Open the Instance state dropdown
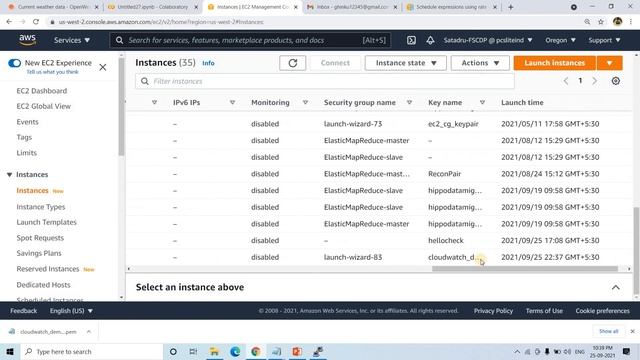Screen dimensions: 640x360 pyautogui.click(x=405, y=63)
